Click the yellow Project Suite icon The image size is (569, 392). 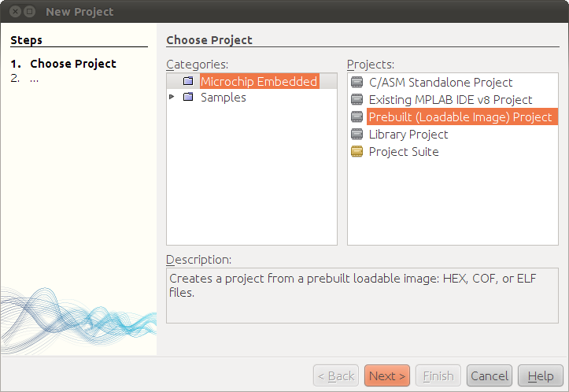click(357, 151)
